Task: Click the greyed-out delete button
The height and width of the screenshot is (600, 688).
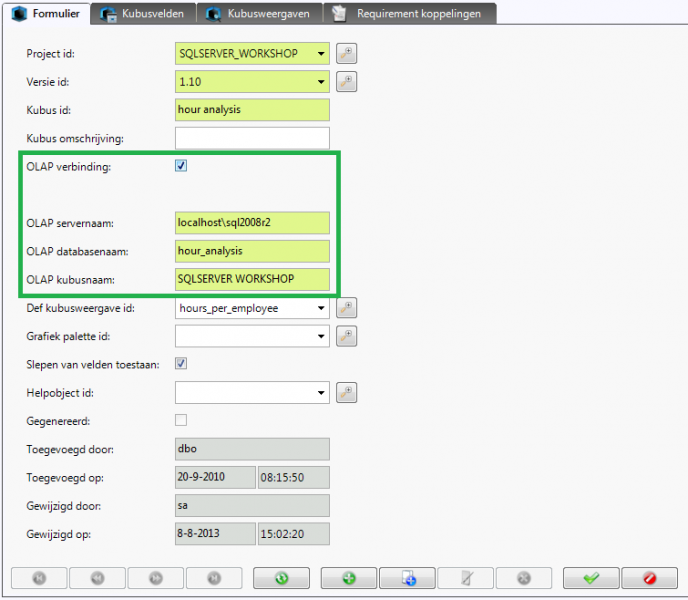Action: pos(524,578)
